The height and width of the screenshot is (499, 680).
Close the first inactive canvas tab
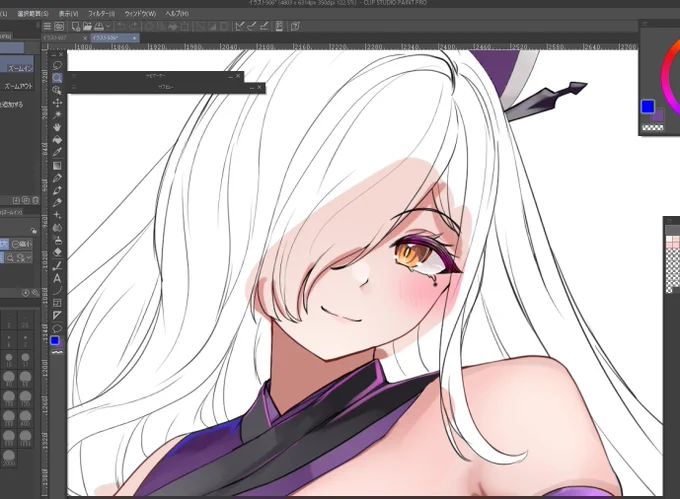pos(85,38)
